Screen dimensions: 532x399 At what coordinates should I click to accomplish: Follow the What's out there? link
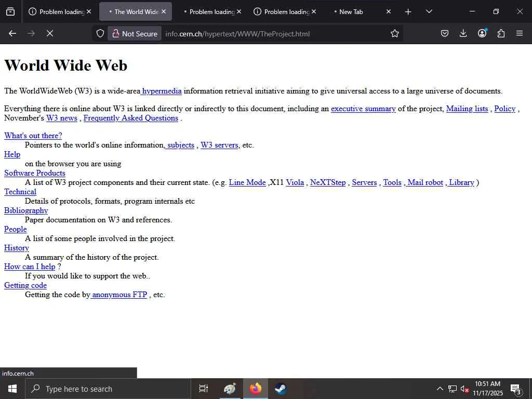point(33,136)
